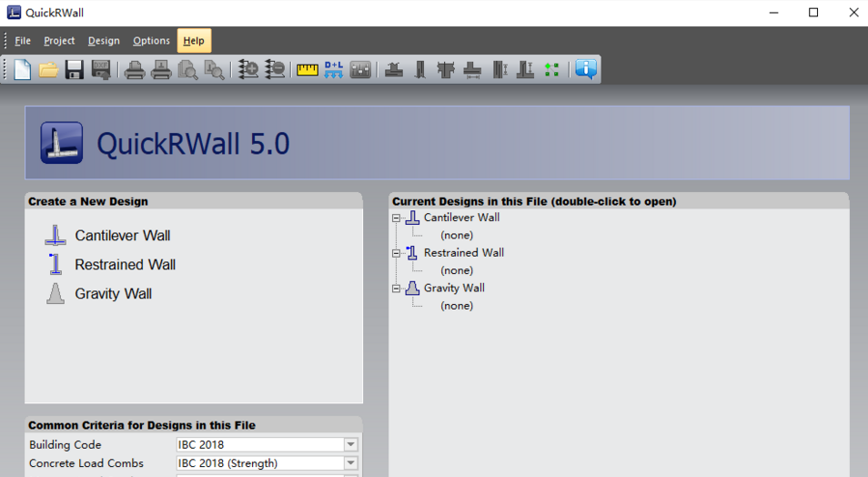Select Restrained Wall in current designs tree
Screen dimensions: 868x477
coord(464,253)
